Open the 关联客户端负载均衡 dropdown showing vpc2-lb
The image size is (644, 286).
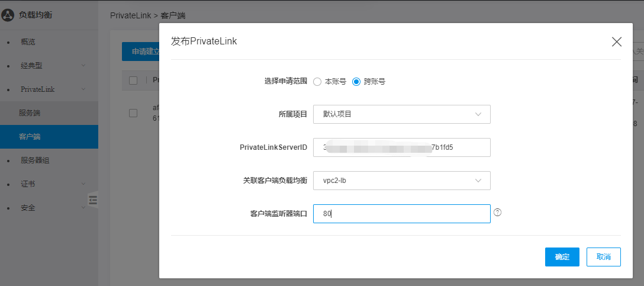point(402,181)
